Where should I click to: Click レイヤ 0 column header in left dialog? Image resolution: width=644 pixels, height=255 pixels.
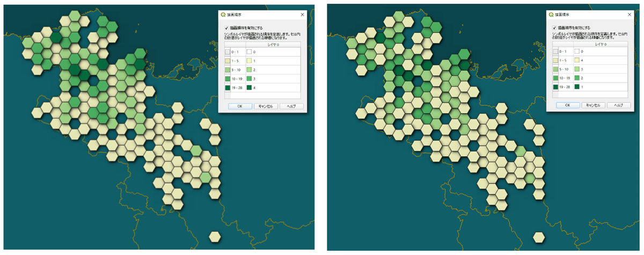point(273,44)
